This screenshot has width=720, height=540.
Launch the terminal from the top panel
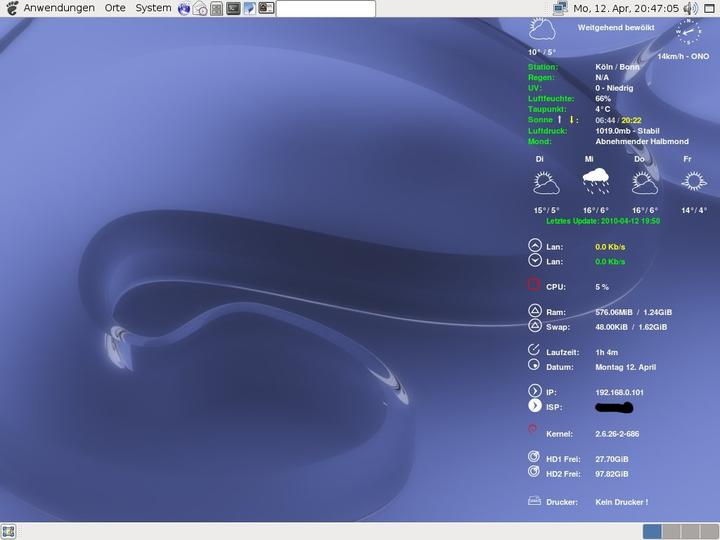pyautogui.click(x=233, y=8)
